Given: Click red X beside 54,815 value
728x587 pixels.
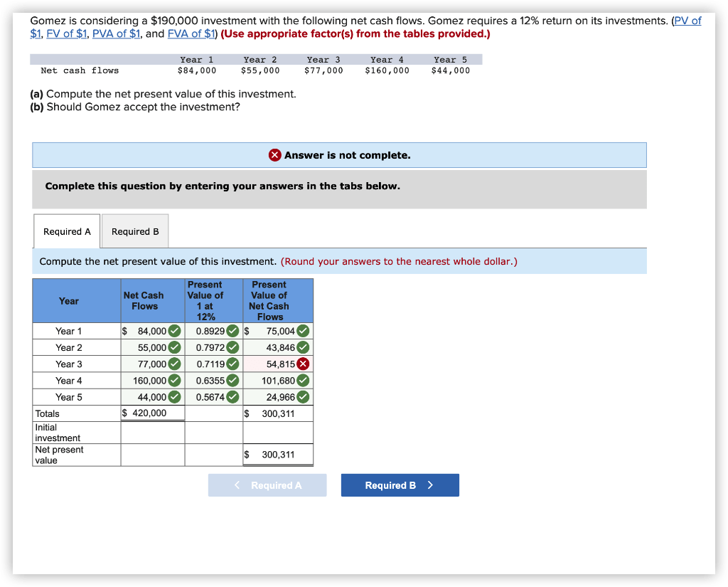Looking at the screenshot, I should tap(303, 364).
